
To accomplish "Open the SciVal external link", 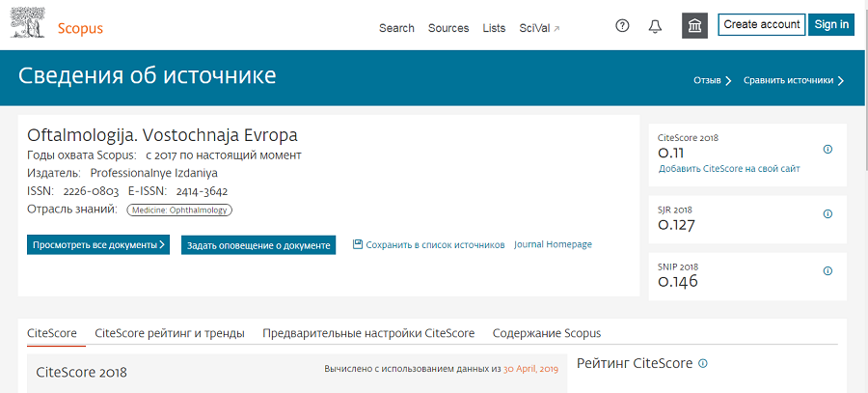I will pyautogui.click(x=540, y=28).
